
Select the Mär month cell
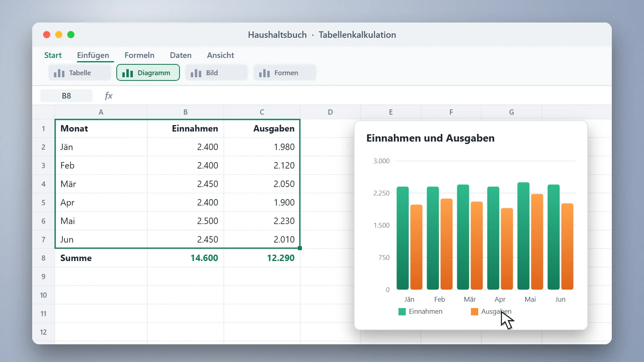(101, 184)
